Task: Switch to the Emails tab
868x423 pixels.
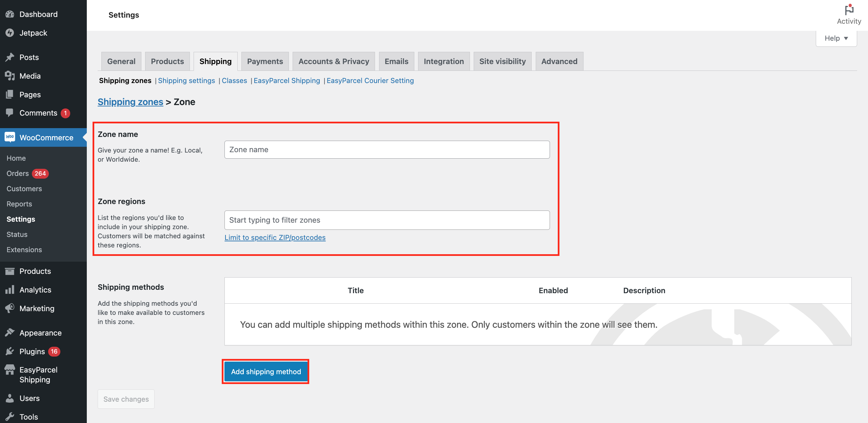Action: coord(396,61)
